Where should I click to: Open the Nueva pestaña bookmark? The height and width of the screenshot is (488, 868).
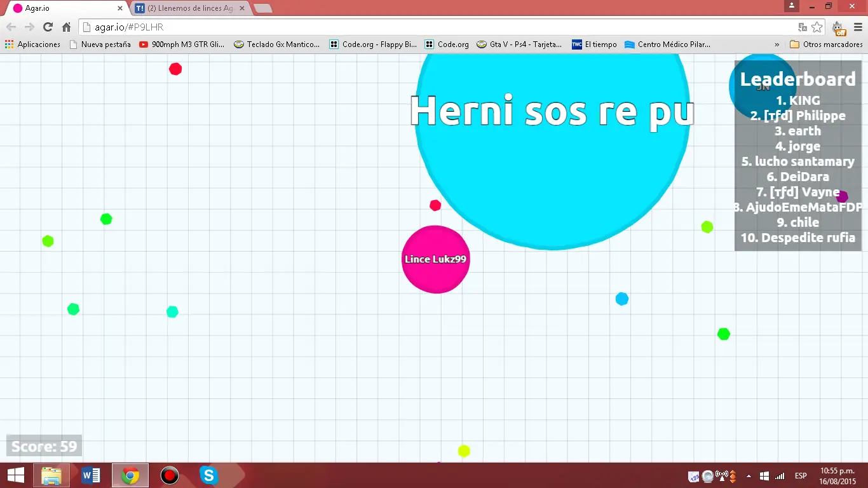click(100, 44)
